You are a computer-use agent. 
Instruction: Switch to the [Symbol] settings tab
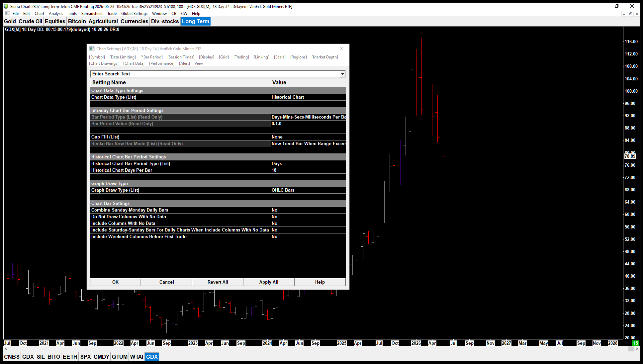[x=97, y=57]
